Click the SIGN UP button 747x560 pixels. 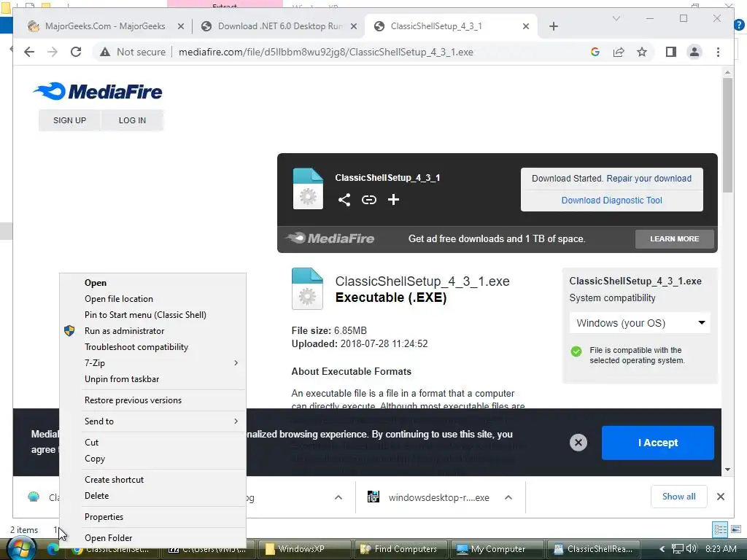[x=69, y=120]
